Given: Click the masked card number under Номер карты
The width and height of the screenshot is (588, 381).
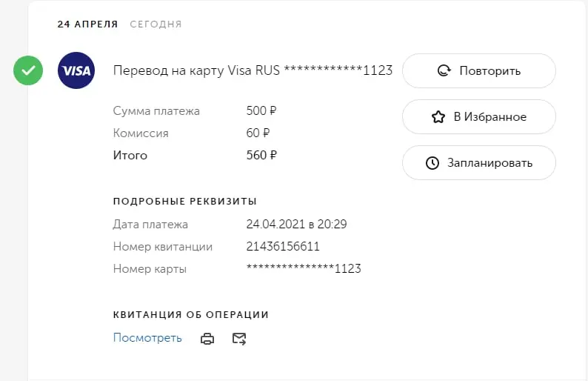Looking at the screenshot, I should tap(304, 268).
